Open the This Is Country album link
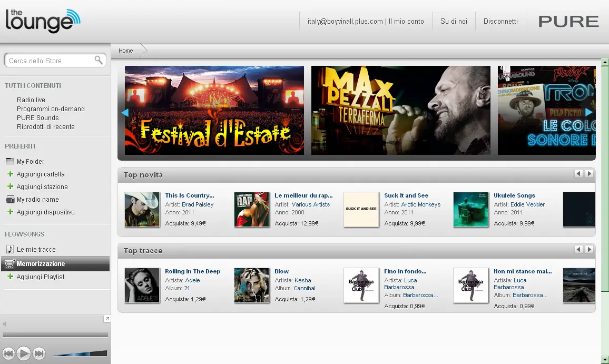The width and height of the screenshot is (609, 364). 190,195
